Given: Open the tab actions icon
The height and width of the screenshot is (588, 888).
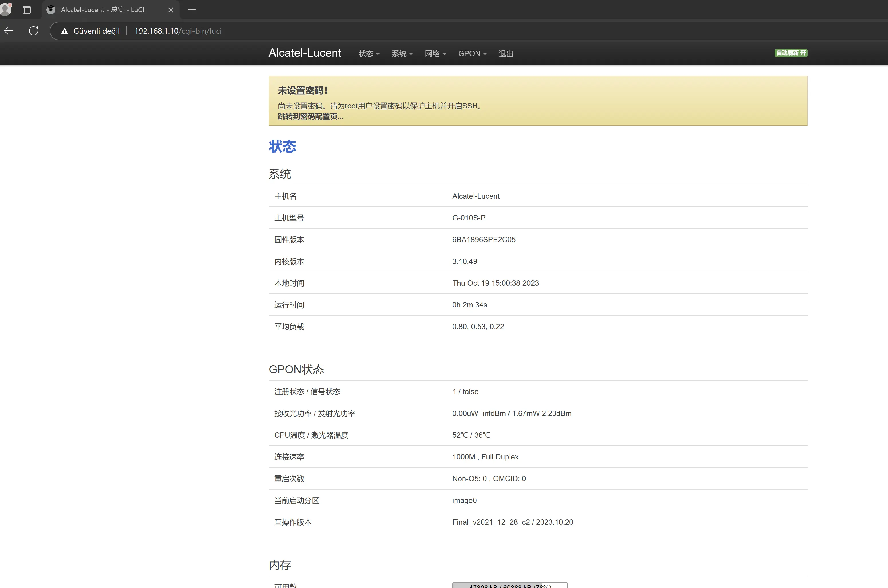Looking at the screenshot, I should pos(27,10).
